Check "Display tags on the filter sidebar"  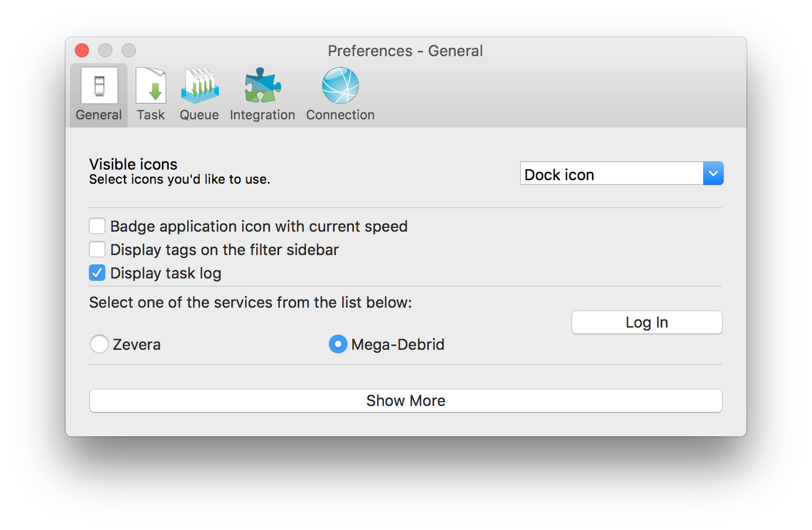point(97,249)
